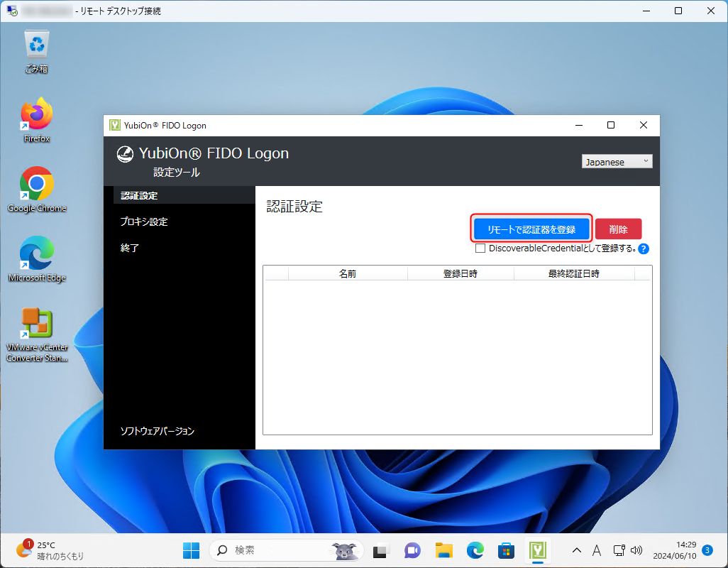The image size is (728, 568).
Task: Open Microsoft Edge from the taskbar
Action: pos(475,551)
